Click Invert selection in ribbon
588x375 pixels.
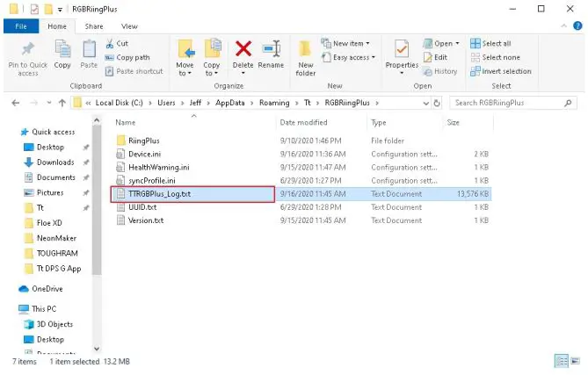(x=501, y=71)
